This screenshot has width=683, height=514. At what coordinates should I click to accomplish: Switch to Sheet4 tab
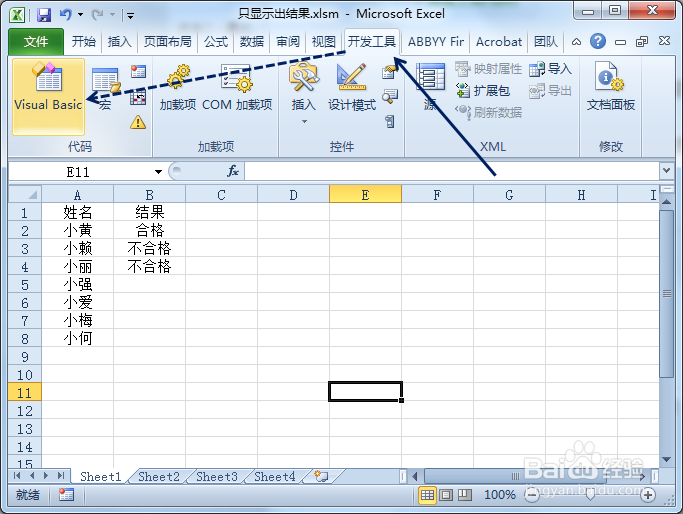point(274,477)
